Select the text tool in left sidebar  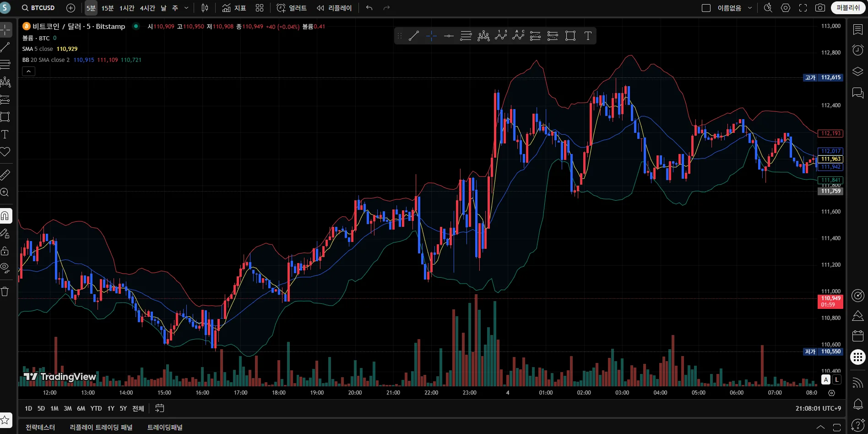click(x=5, y=134)
